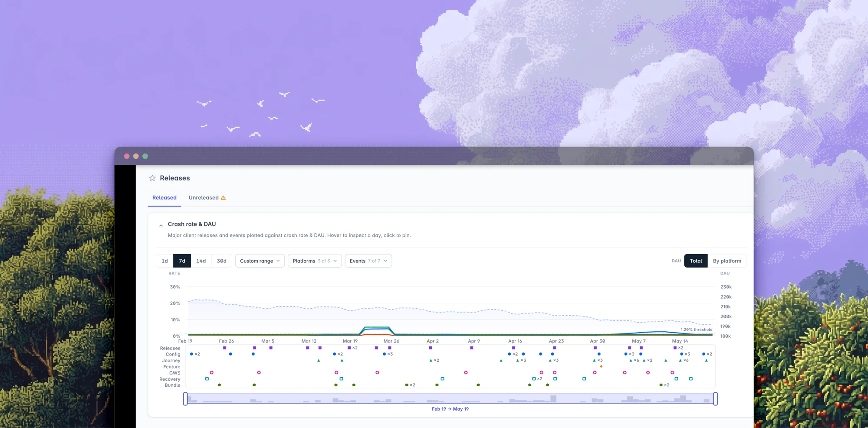Select the Bundle ×2 hexagon near May 14
The image size is (868, 428).
(664, 385)
